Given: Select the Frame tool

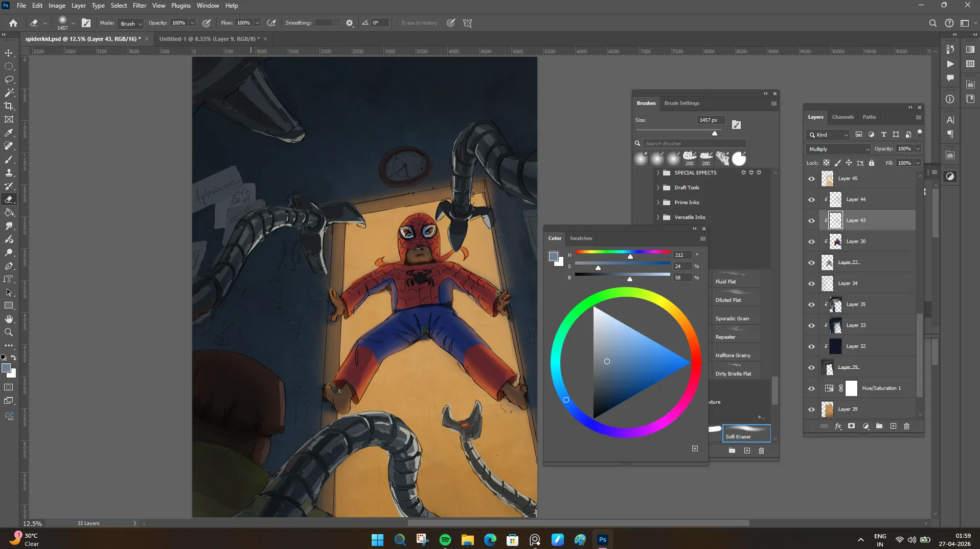Looking at the screenshot, I should click(9, 119).
